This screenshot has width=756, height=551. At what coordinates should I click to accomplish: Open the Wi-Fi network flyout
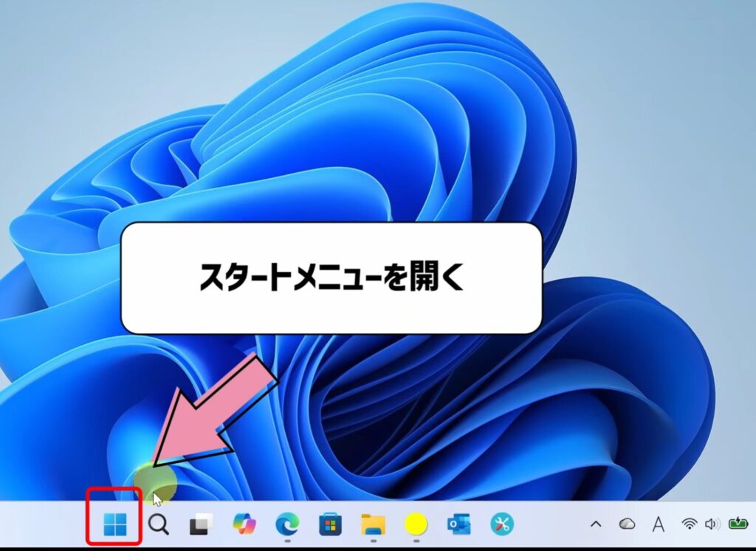point(690,525)
